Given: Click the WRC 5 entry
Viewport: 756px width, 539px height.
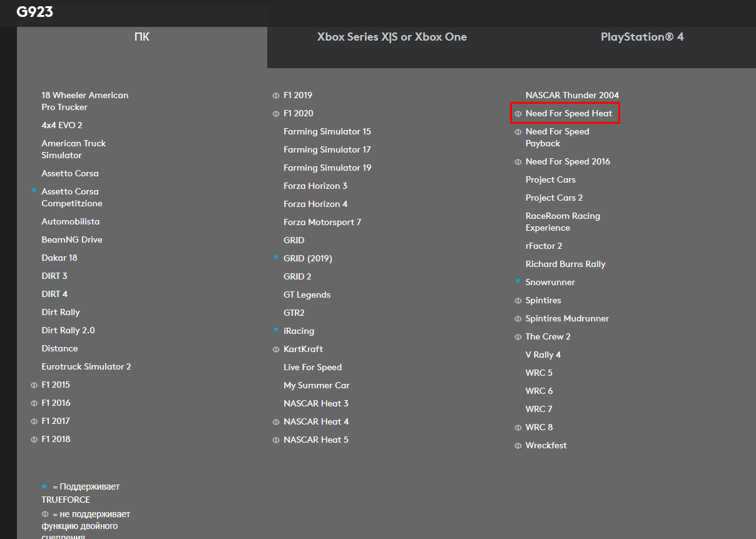Looking at the screenshot, I should (539, 373).
